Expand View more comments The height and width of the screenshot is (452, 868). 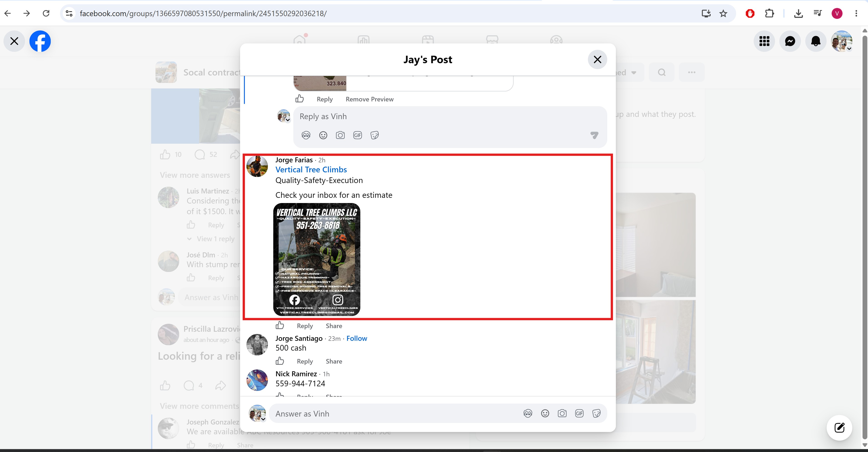(199, 406)
